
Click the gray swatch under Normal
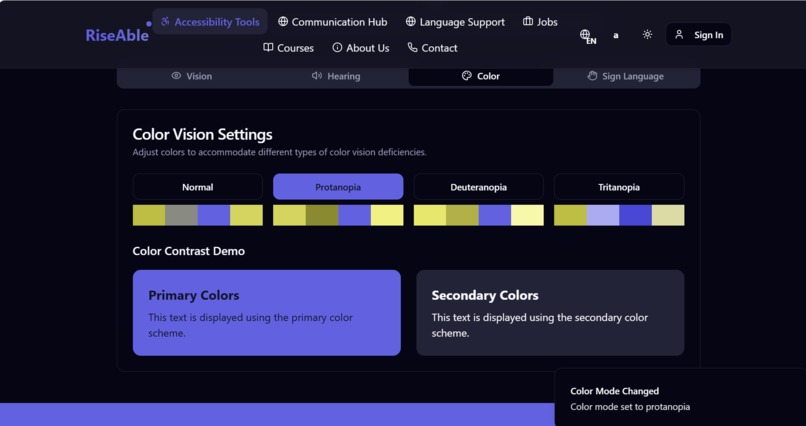coord(181,215)
